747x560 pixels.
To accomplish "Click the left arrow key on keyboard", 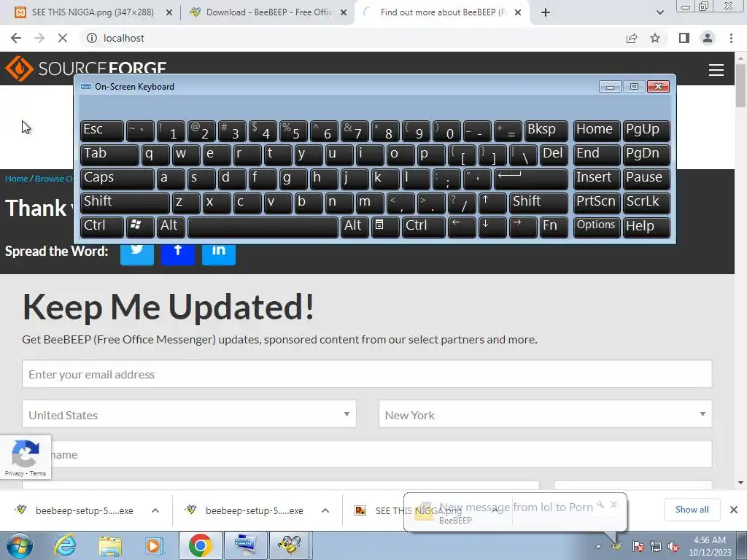I will click(x=461, y=226).
